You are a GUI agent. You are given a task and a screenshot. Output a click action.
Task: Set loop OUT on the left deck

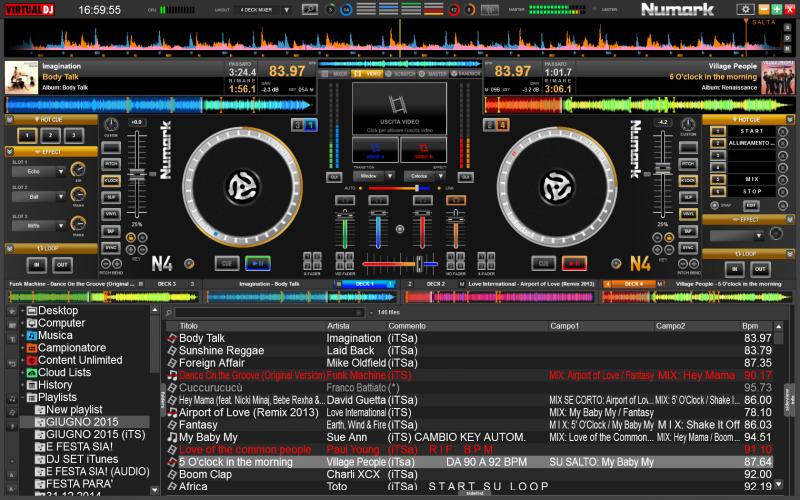[x=62, y=265]
